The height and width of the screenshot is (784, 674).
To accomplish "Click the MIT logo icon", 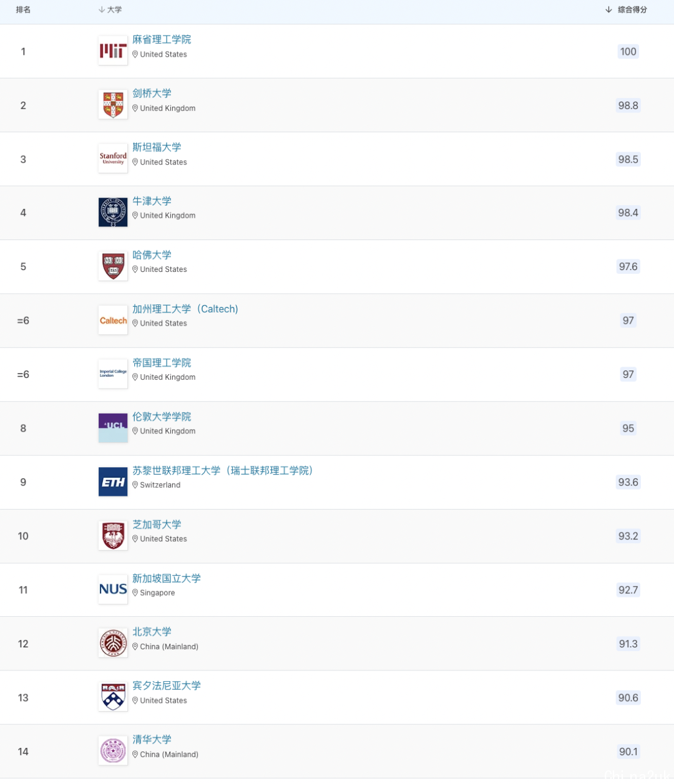I will click(x=113, y=51).
